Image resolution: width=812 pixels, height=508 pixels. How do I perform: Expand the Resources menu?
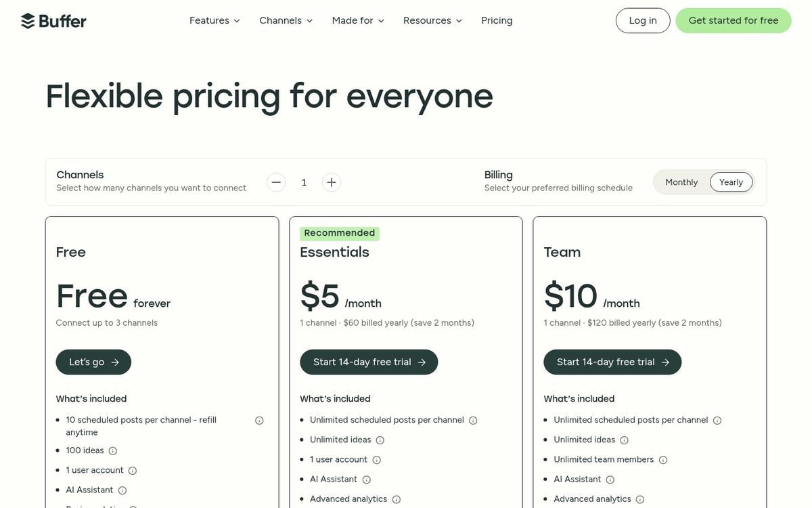tap(432, 20)
